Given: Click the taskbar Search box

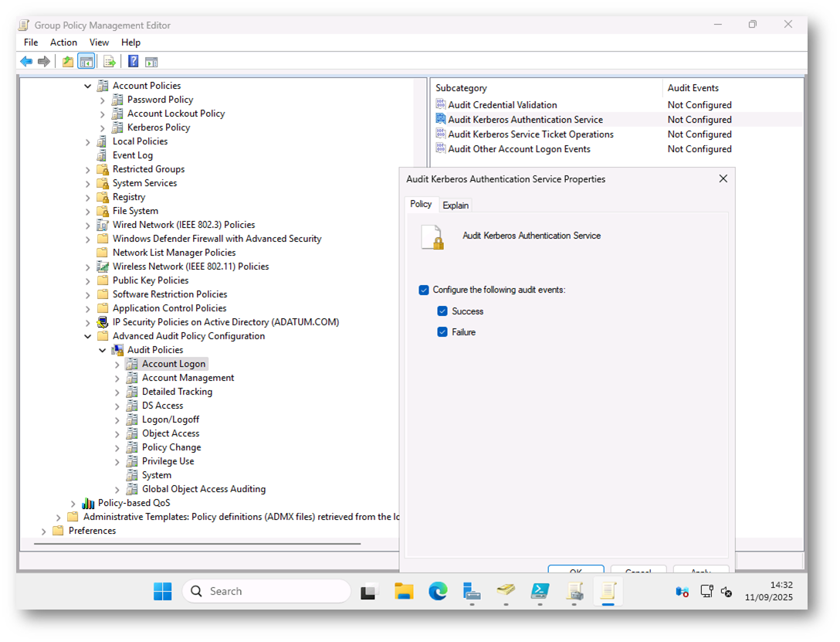Looking at the screenshot, I should coord(266,592).
